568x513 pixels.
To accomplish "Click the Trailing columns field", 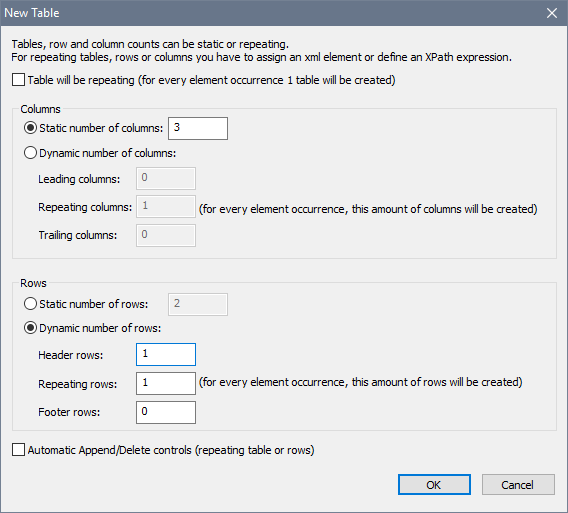I will 166,235.
